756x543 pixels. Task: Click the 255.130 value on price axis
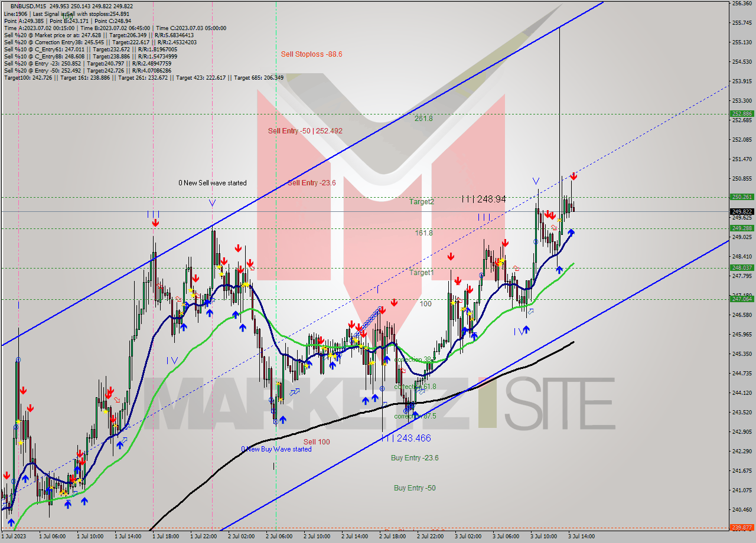coord(742,42)
